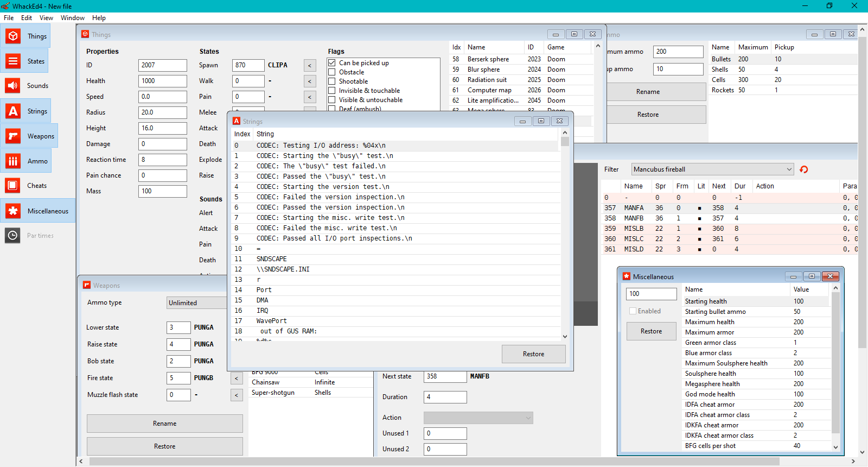Click the red filter reset icon

pos(803,169)
